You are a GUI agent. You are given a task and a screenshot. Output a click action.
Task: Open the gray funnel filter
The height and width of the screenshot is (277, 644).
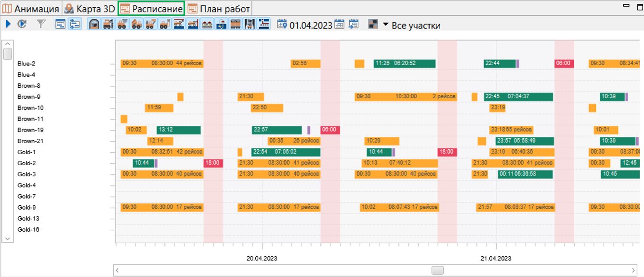pos(41,24)
